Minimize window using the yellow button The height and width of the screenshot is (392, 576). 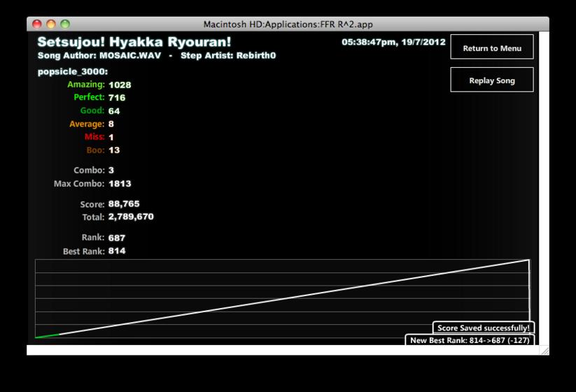tap(51, 24)
